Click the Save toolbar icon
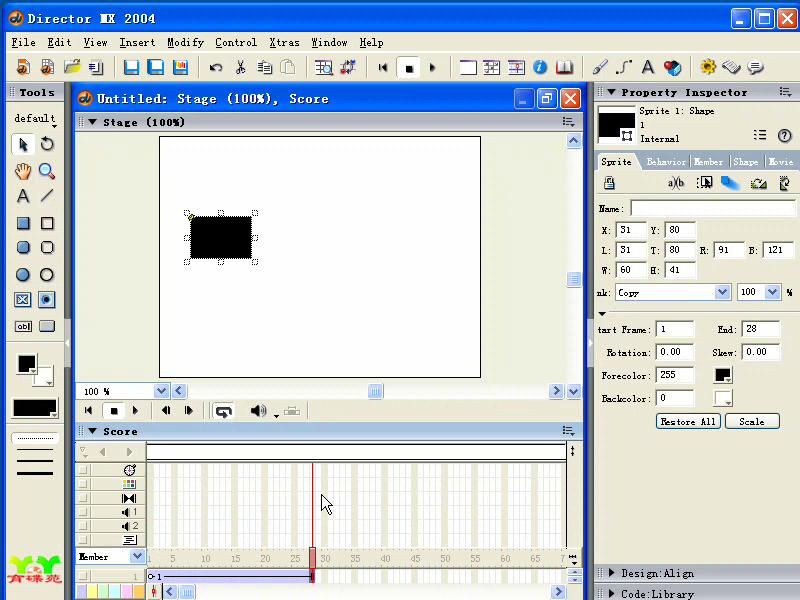The image size is (800, 600). (131, 67)
